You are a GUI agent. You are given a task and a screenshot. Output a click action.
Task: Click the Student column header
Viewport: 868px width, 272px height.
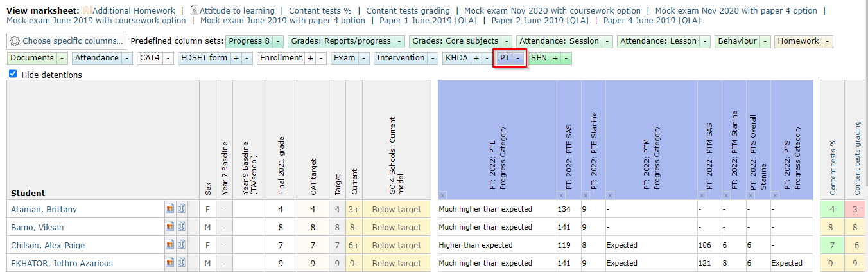coord(28,193)
